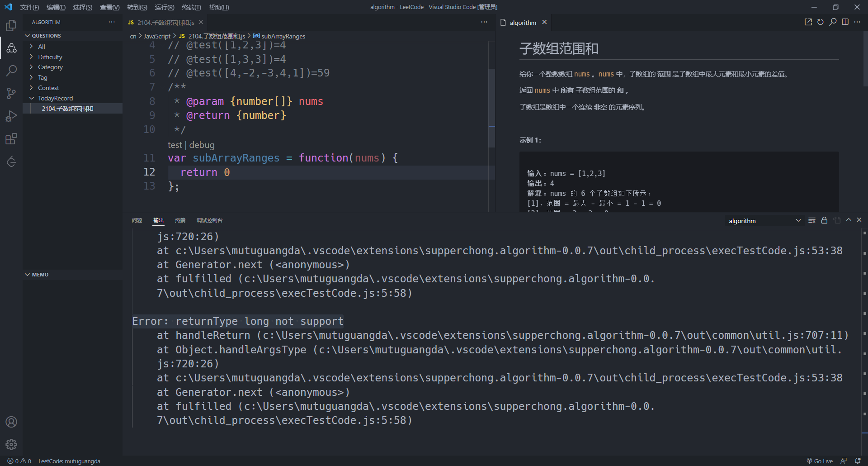Select the Run and Debug icon
Screen dimensions: 868x466
click(11, 116)
